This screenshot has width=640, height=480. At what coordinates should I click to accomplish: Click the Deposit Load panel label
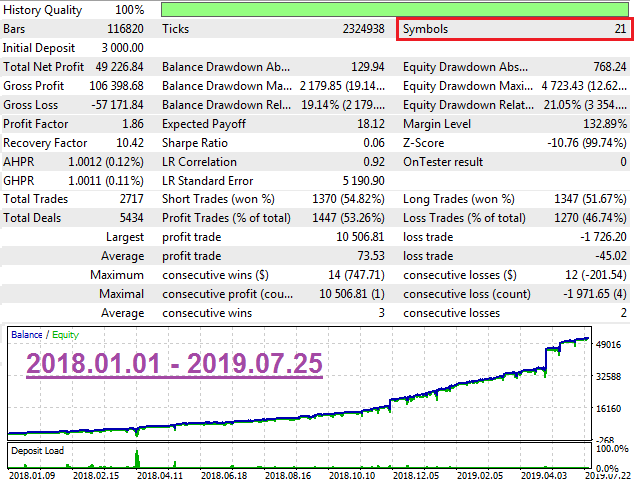point(39,451)
